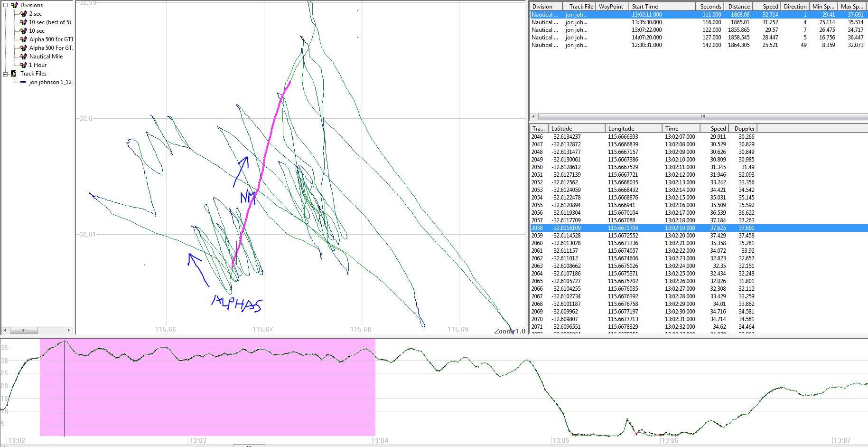868x447 pixels.
Task: Select the 10 sec division item
Action: click(x=37, y=31)
